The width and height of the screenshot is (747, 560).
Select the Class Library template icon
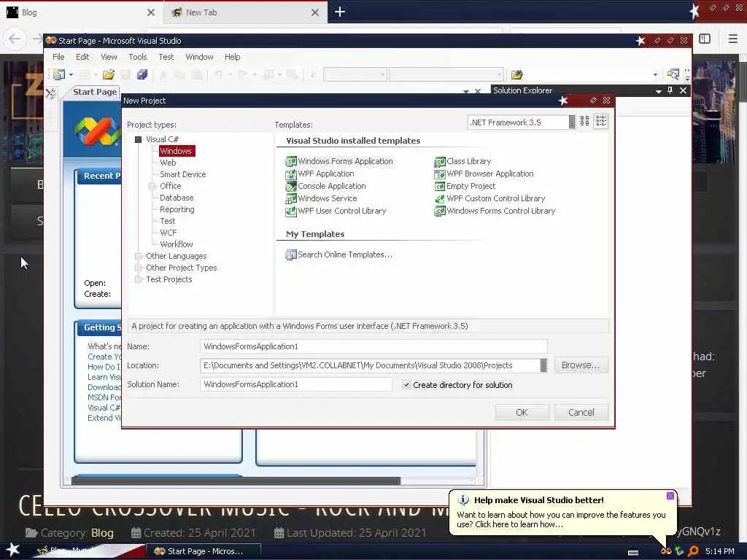[439, 161]
